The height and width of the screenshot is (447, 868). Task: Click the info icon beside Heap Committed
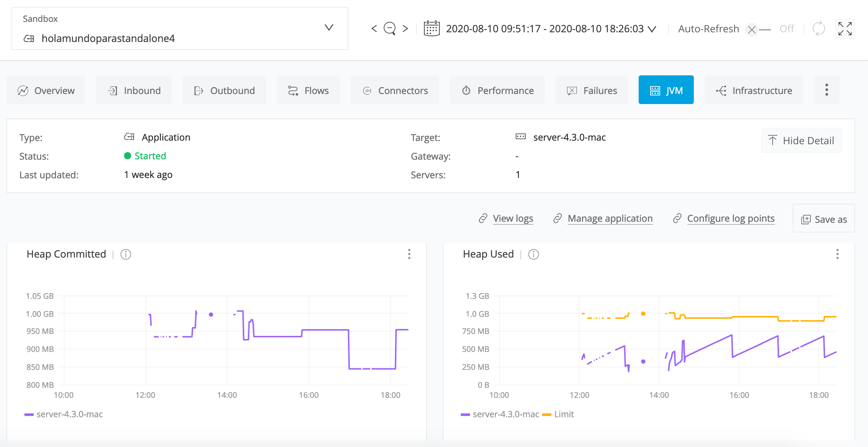click(125, 254)
